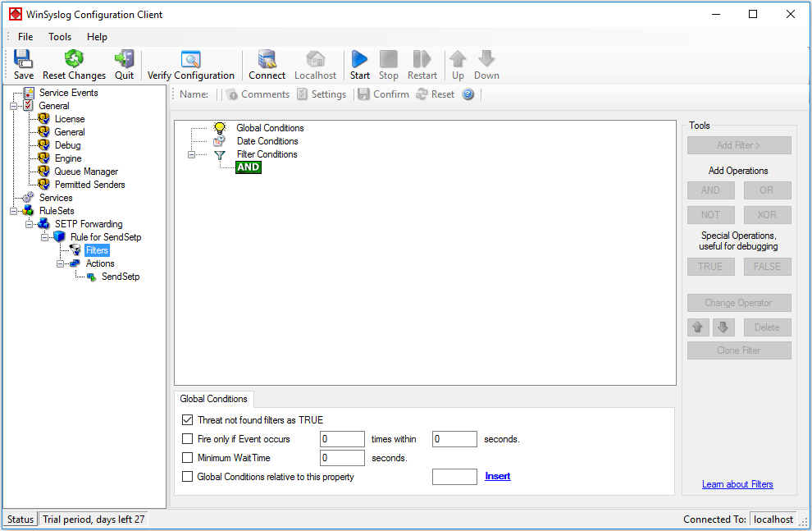Click the Add Filter button
Image resolution: width=812 pixels, height=531 pixels.
pos(739,145)
